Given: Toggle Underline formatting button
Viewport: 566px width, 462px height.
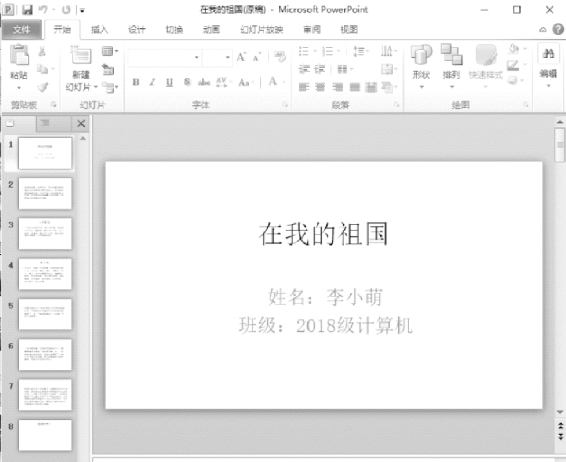Looking at the screenshot, I should tap(169, 82).
